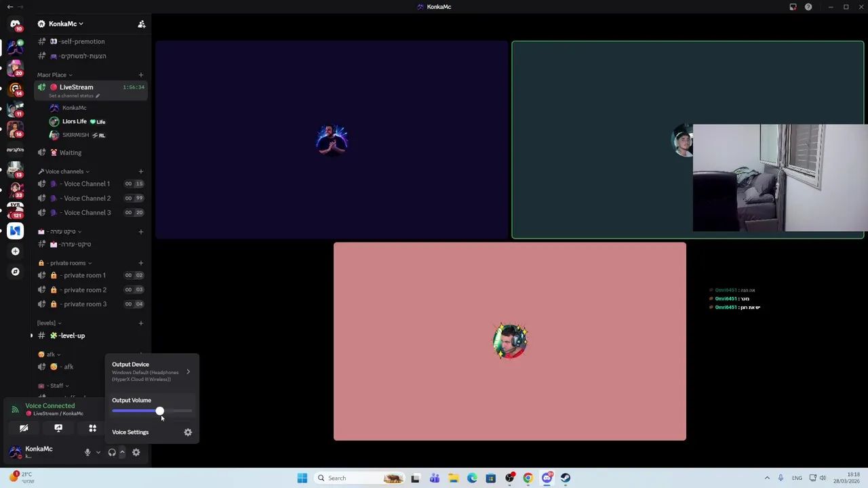Show hidden system tray icons
This screenshot has width=868, height=488.
767,478
